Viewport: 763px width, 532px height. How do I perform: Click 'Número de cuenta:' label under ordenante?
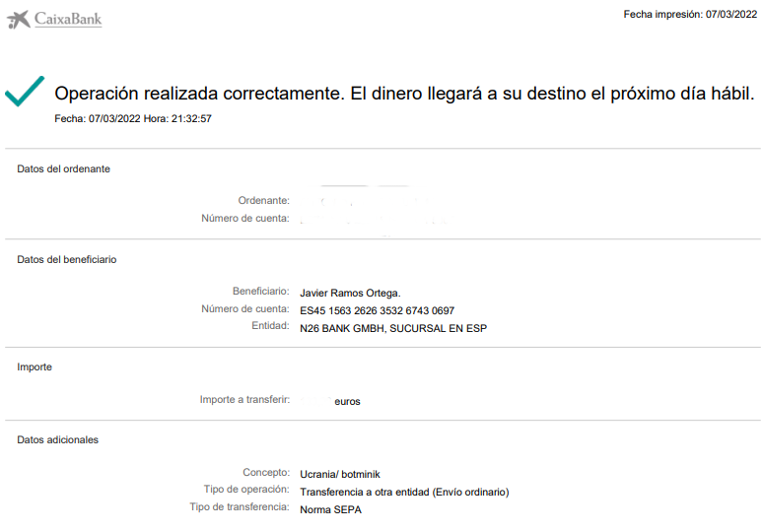pyautogui.click(x=245, y=219)
